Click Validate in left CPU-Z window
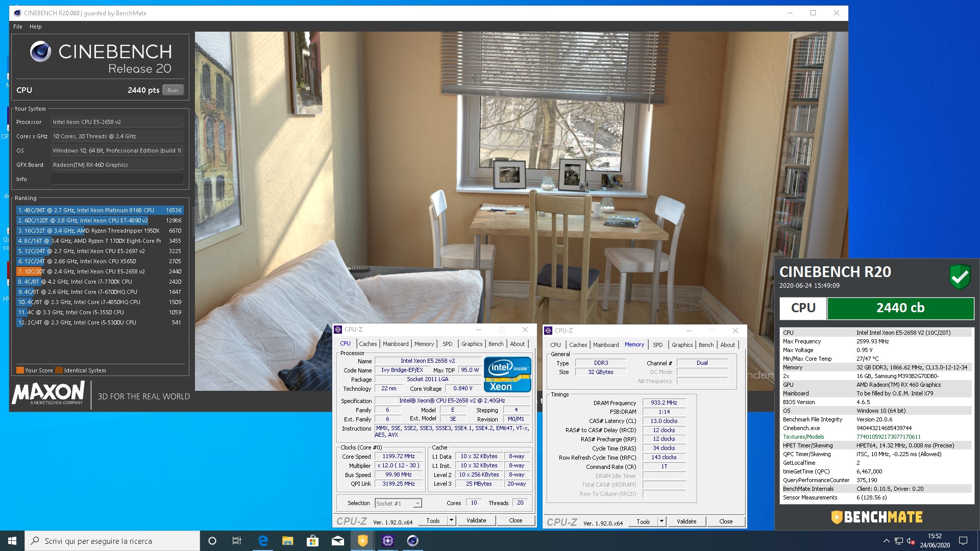Screen dimensions: 980x551 point(476,520)
